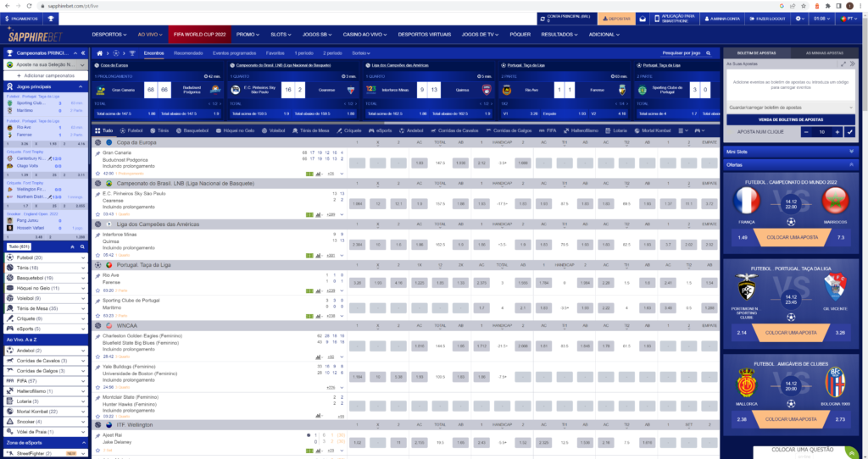This screenshot has height=459, width=868.
Task: Open live pitch view for Sporting Clube de Portugal match
Action: (309, 316)
